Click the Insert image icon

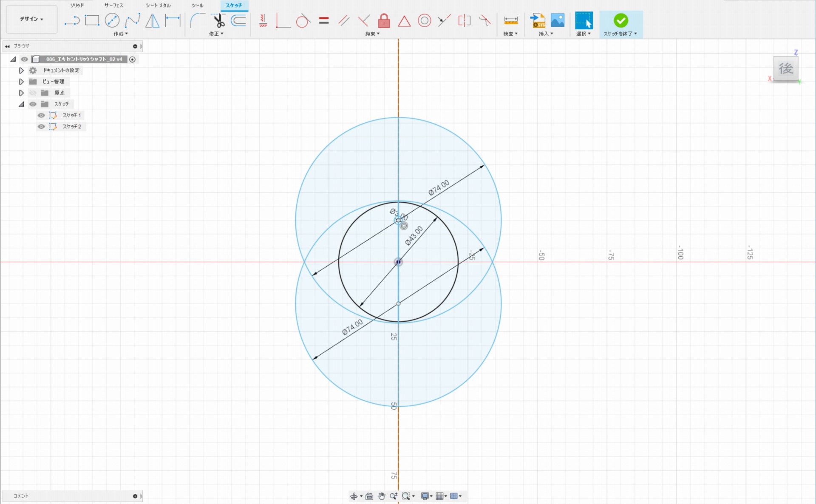557,20
